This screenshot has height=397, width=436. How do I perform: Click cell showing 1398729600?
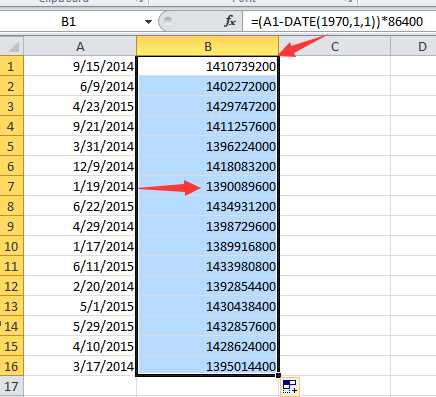click(207, 226)
